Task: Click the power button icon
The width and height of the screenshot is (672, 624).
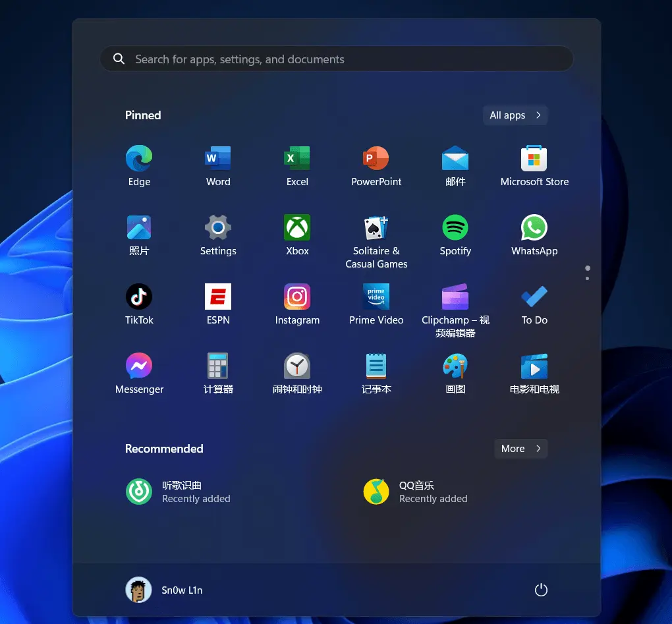Action: click(541, 590)
